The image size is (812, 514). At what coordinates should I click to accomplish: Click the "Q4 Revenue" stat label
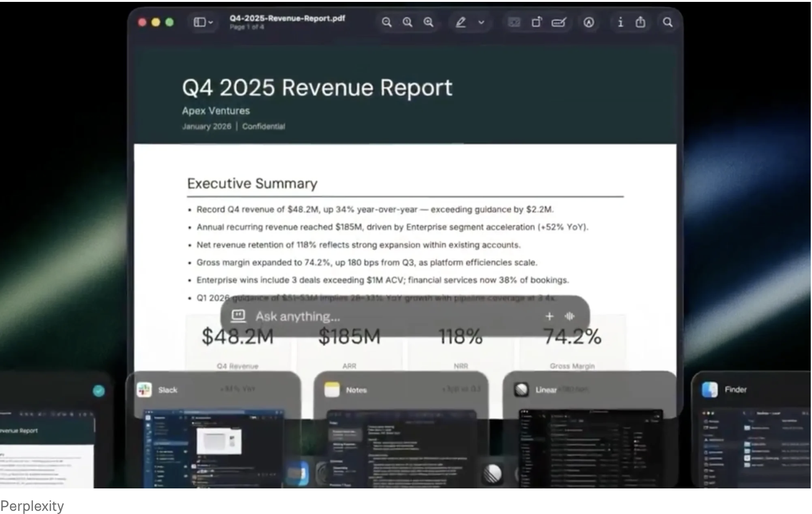point(238,366)
